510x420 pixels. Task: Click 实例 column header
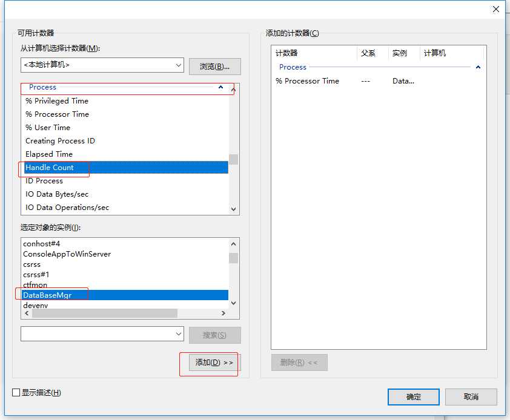click(x=404, y=53)
